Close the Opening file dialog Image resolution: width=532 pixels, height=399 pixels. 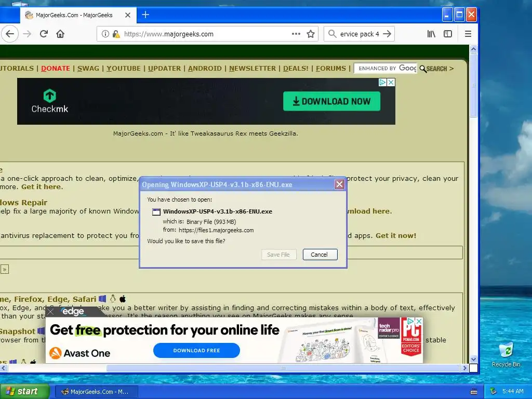pos(339,184)
